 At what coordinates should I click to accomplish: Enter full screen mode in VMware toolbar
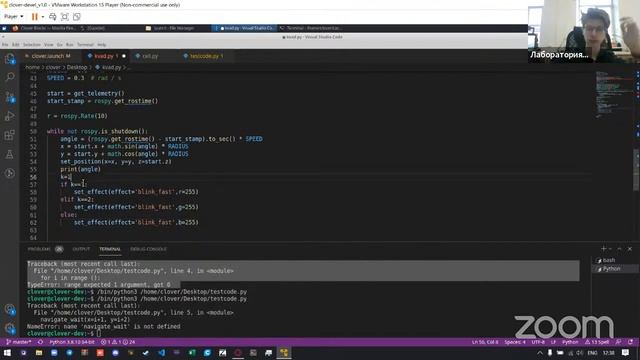click(x=65, y=17)
